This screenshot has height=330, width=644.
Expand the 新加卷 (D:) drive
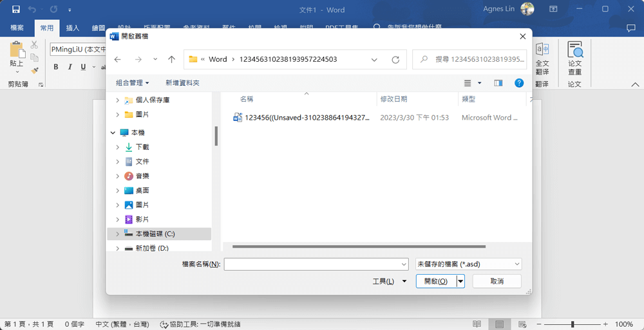(x=117, y=248)
